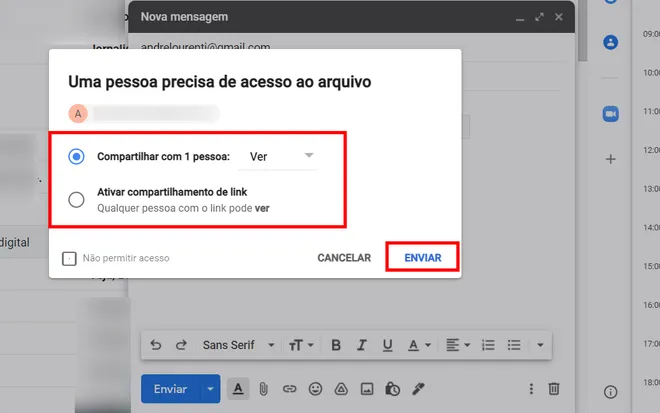Click the blue Enviar button in compose window

click(x=170, y=389)
